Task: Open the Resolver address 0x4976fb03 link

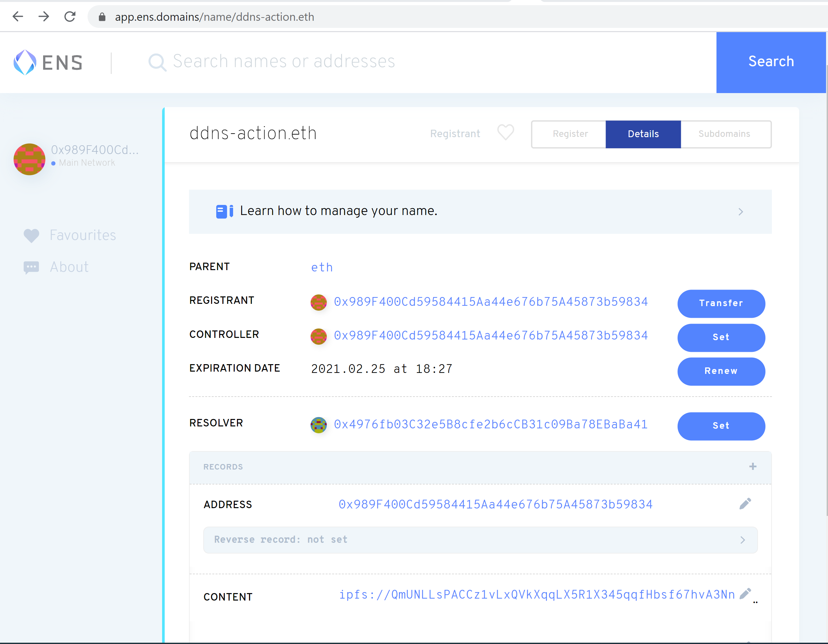Action: click(491, 424)
